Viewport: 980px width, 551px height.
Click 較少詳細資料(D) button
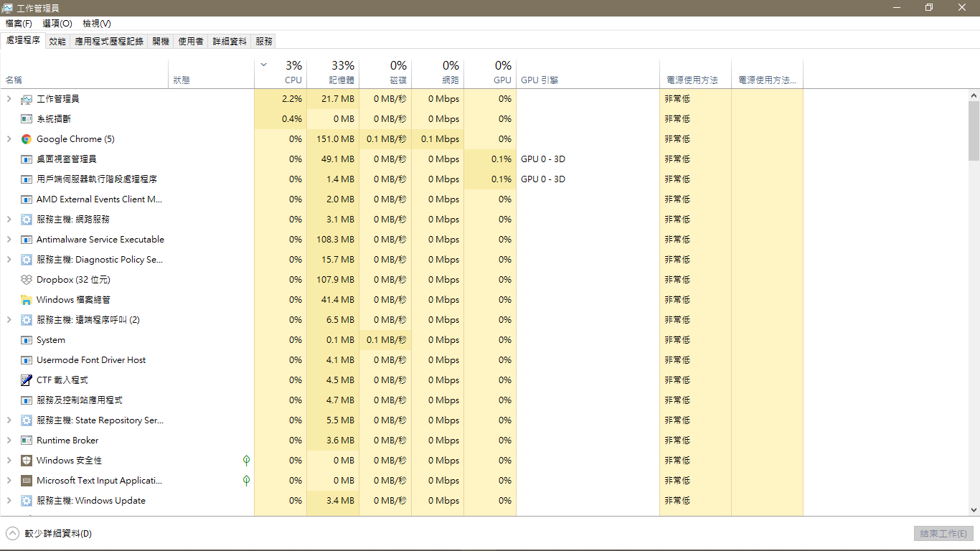[49, 533]
